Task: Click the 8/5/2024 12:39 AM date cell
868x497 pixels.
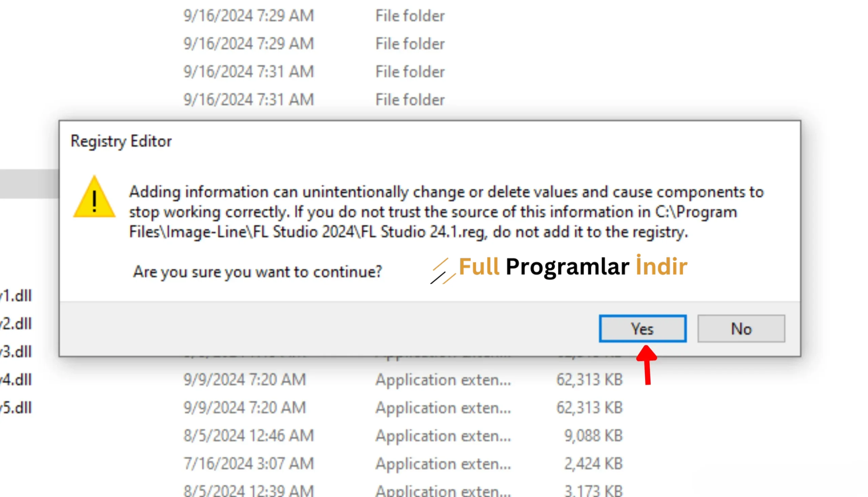Action: pyautogui.click(x=249, y=491)
